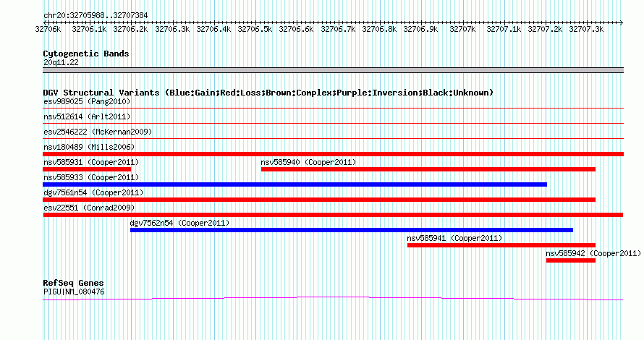Select the thick red nsv180489 loss bar

[333, 154]
